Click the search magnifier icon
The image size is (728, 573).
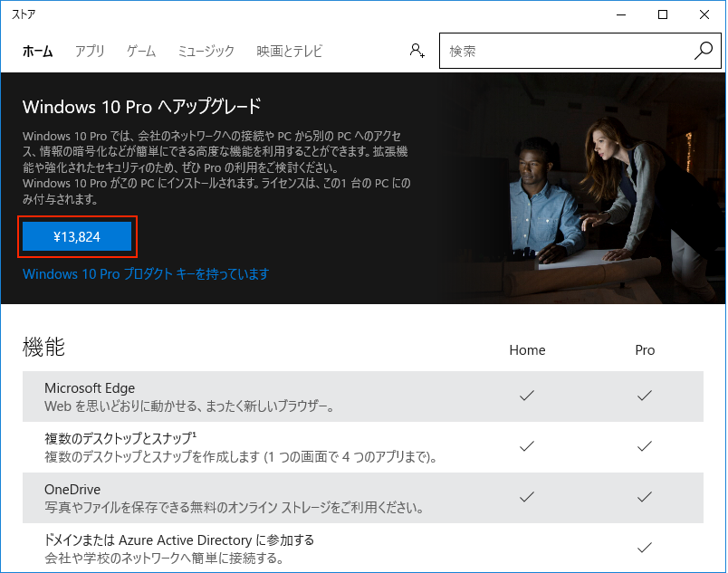(x=704, y=51)
